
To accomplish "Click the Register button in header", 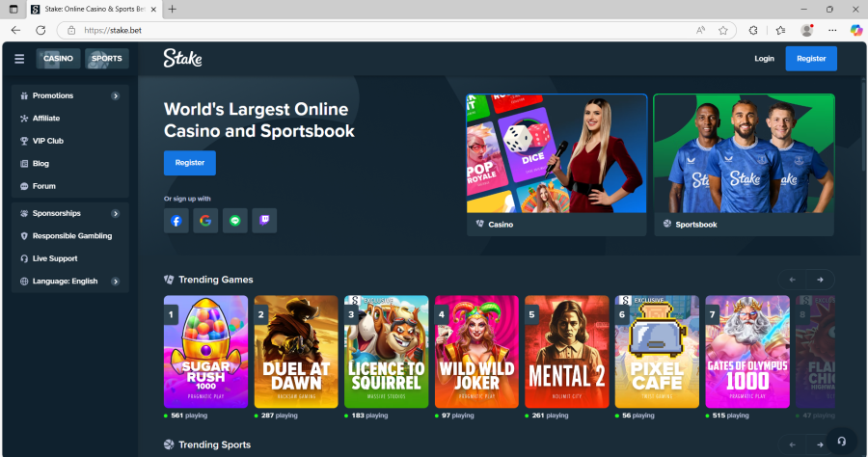I will (811, 59).
